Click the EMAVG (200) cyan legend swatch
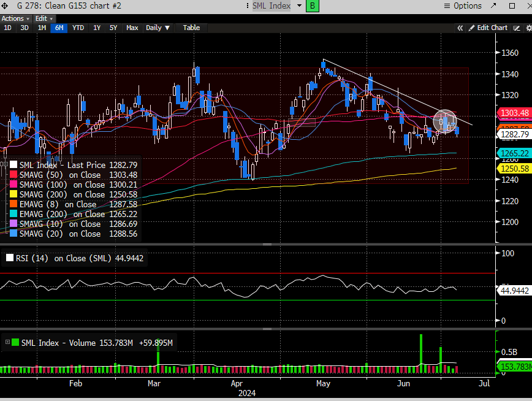 point(13,214)
